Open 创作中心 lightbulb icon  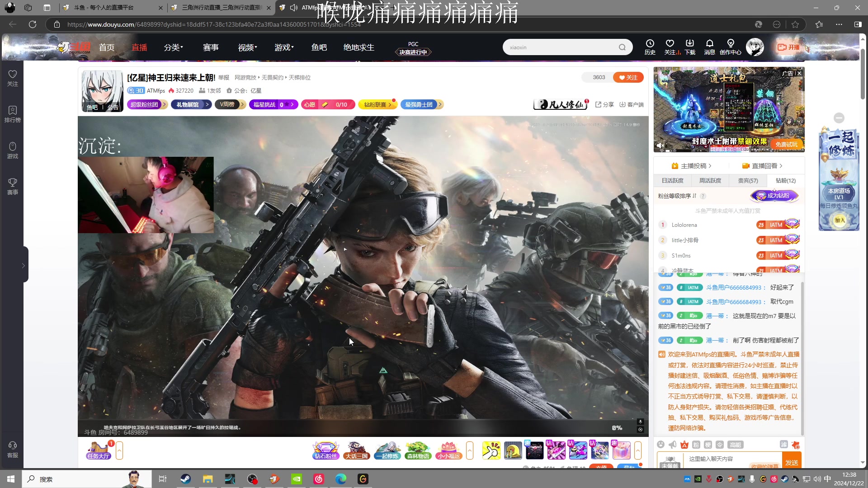point(731,47)
